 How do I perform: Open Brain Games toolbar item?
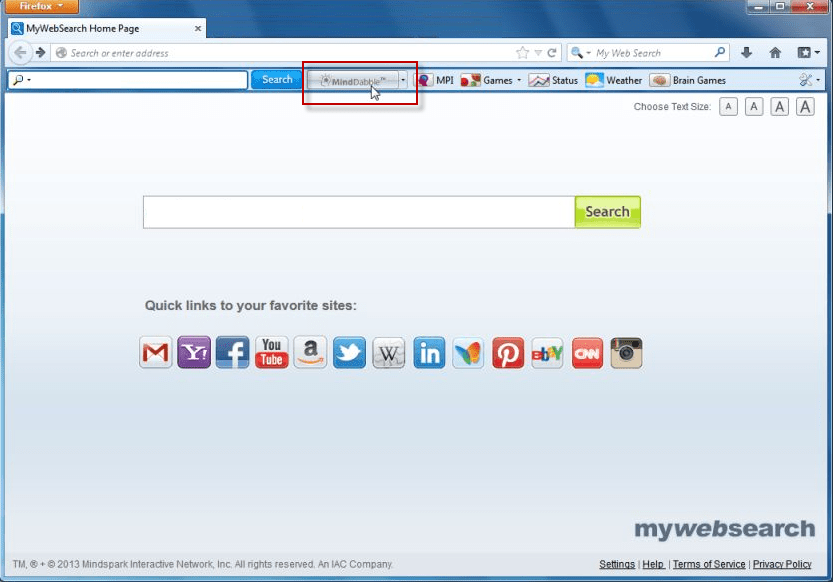pyautogui.click(x=687, y=81)
